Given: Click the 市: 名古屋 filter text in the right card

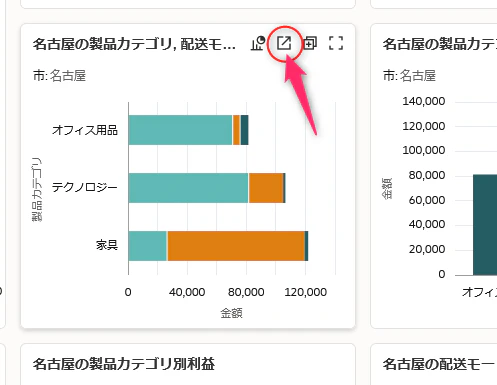Looking at the screenshot, I should pyautogui.click(x=409, y=76).
